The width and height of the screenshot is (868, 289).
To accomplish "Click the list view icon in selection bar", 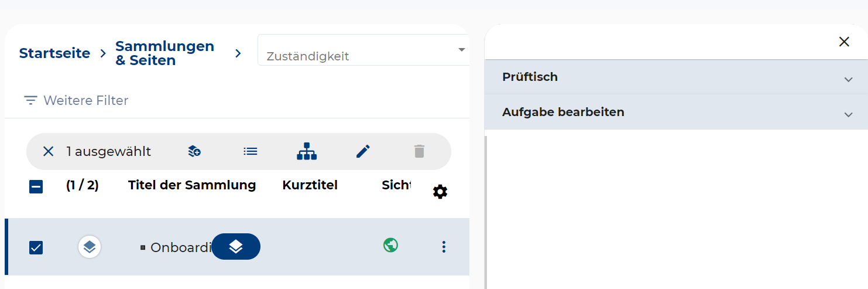I will click(251, 151).
